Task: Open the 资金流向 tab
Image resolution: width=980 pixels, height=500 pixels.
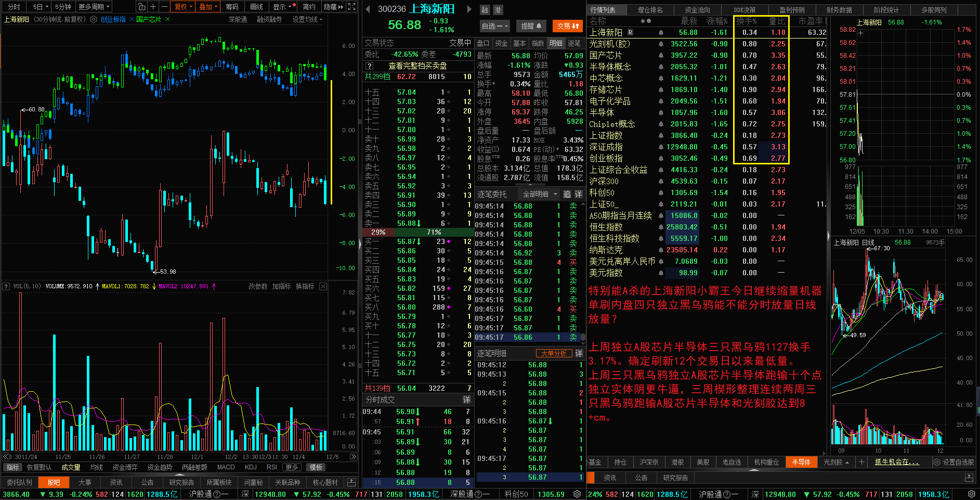Action: click(697, 10)
